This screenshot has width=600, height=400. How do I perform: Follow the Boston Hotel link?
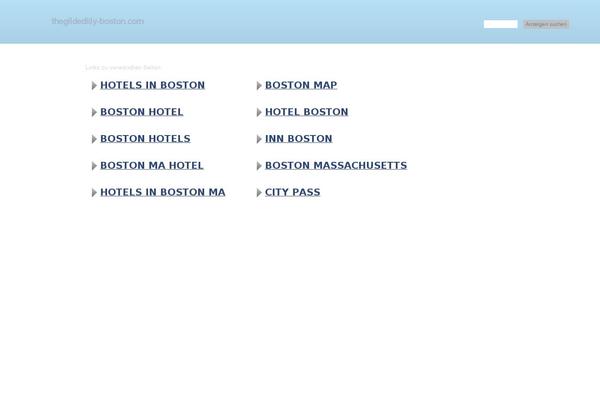pyautogui.click(x=141, y=112)
